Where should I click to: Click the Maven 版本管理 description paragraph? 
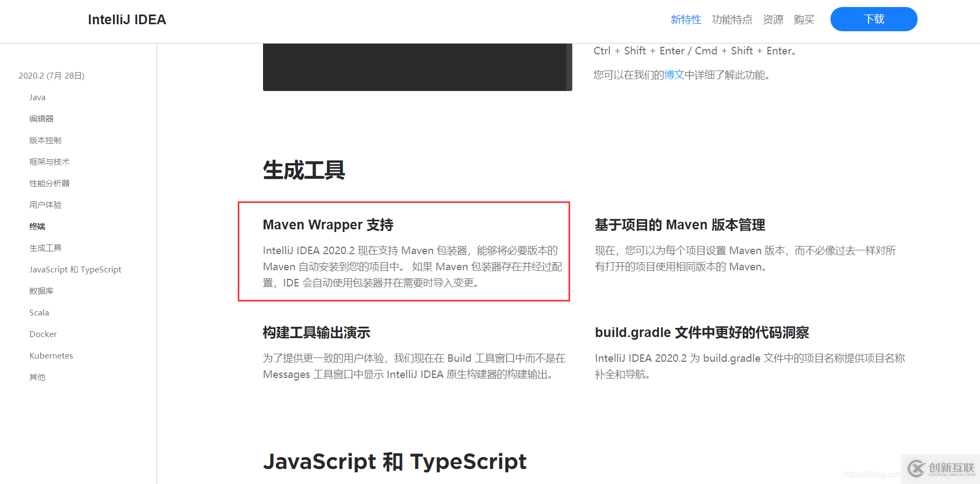(745, 258)
